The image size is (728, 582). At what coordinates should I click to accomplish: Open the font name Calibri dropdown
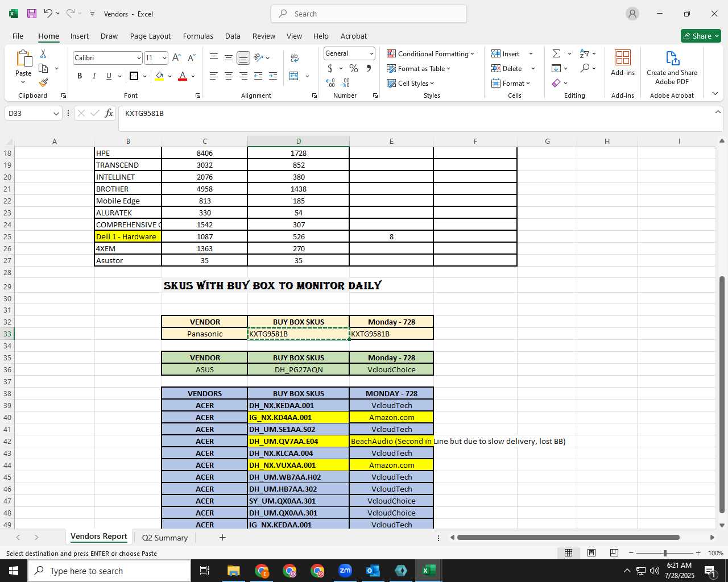point(138,58)
